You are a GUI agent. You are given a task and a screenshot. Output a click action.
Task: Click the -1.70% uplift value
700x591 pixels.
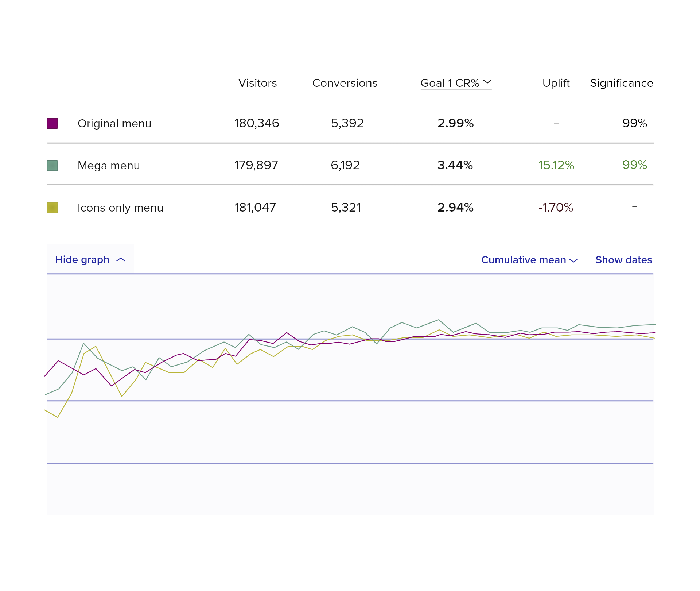(x=556, y=208)
